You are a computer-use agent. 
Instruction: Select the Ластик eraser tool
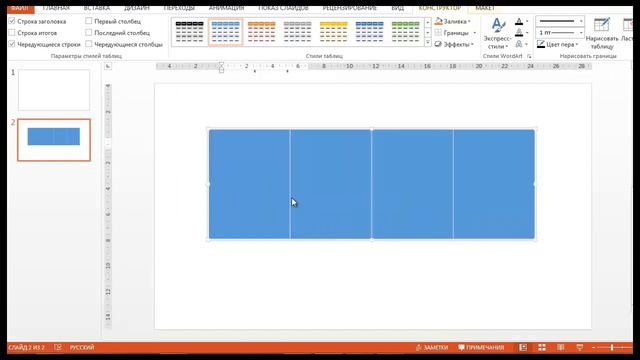(627, 30)
